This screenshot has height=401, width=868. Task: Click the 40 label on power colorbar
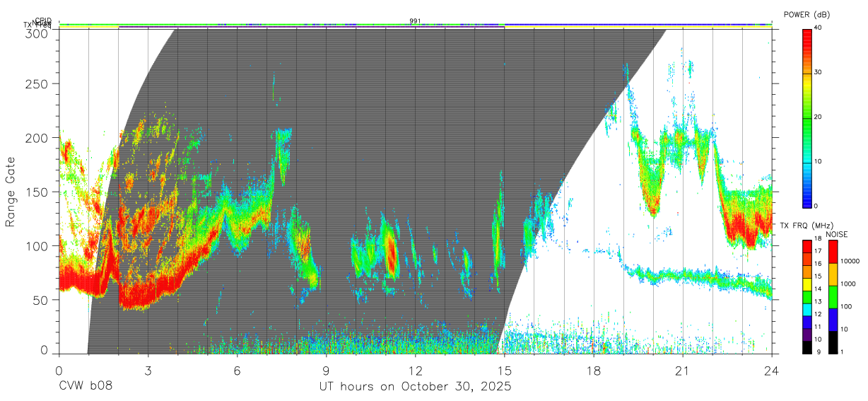[x=819, y=28]
